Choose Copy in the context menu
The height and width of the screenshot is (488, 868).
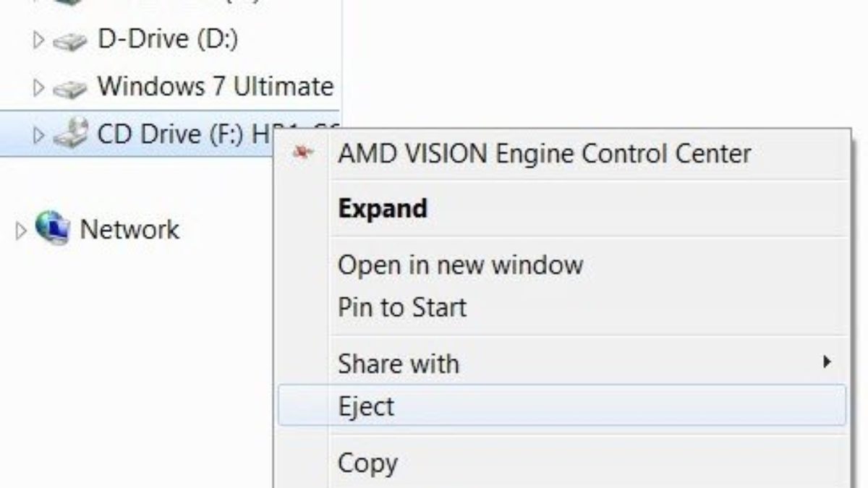click(x=367, y=463)
